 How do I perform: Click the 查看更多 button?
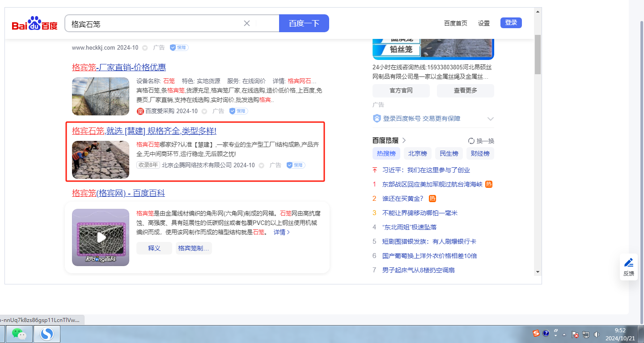(x=466, y=90)
